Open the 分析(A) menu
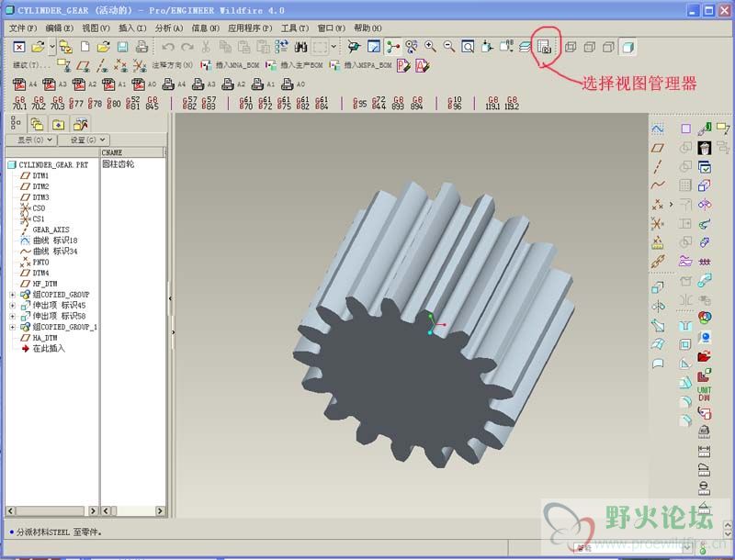735x560 pixels. [168, 28]
